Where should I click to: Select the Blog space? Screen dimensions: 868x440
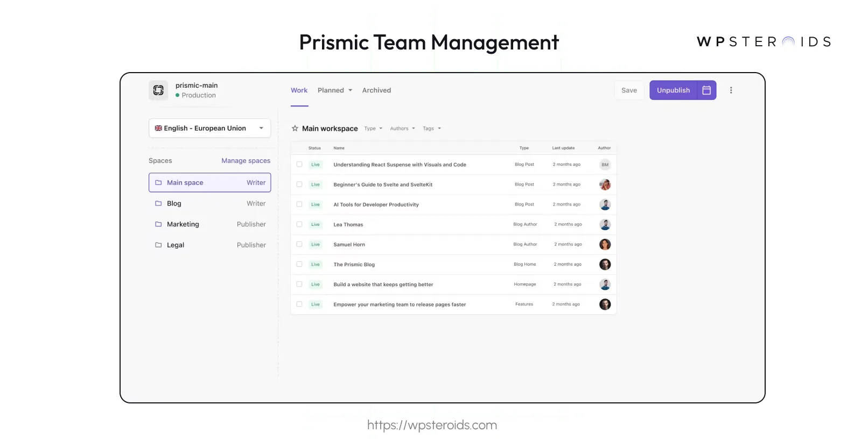coord(209,203)
